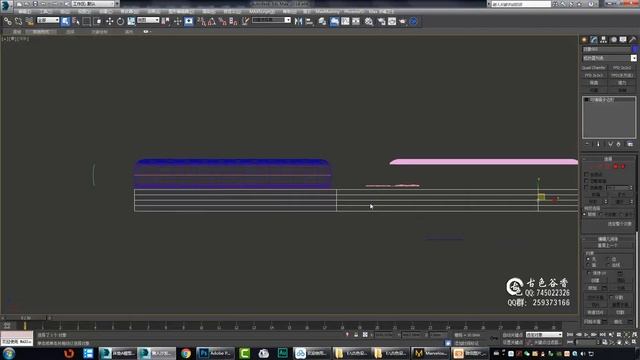Image resolution: width=640 pixels, height=360 pixels.
Task: Select the 子对象 preview selection radio
Action: [601, 214]
